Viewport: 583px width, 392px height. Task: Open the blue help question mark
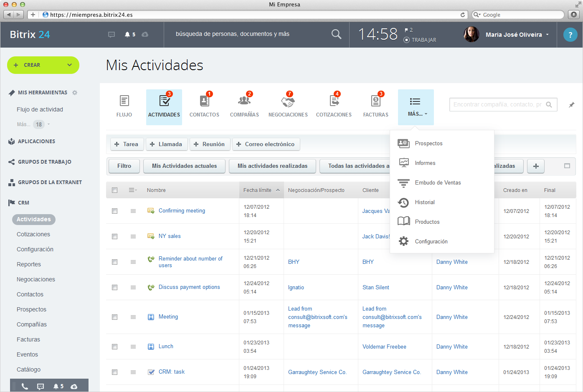(570, 35)
